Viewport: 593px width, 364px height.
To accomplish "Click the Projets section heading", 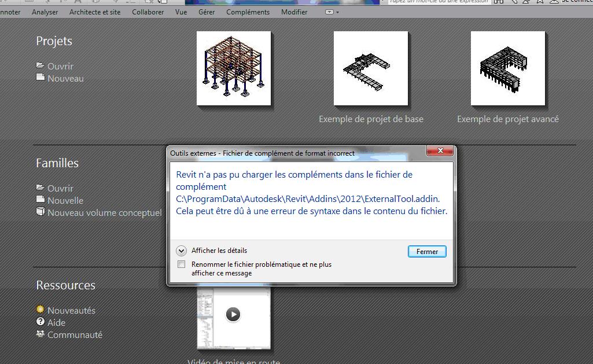I will click(x=54, y=41).
